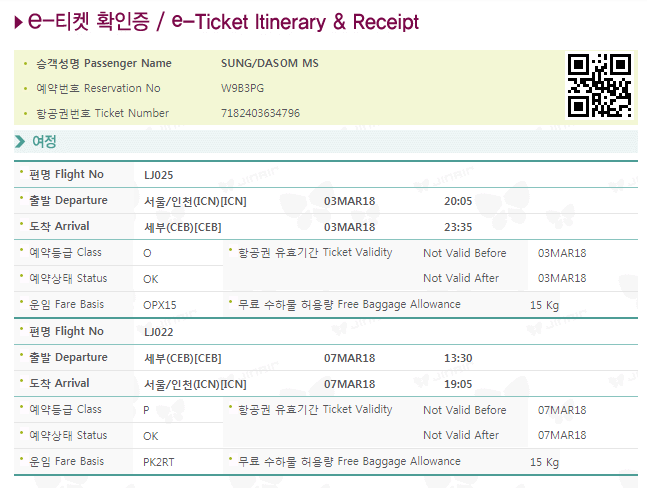
Task: Click reservation number W9B3PG
Action: pyautogui.click(x=242, y=88)
